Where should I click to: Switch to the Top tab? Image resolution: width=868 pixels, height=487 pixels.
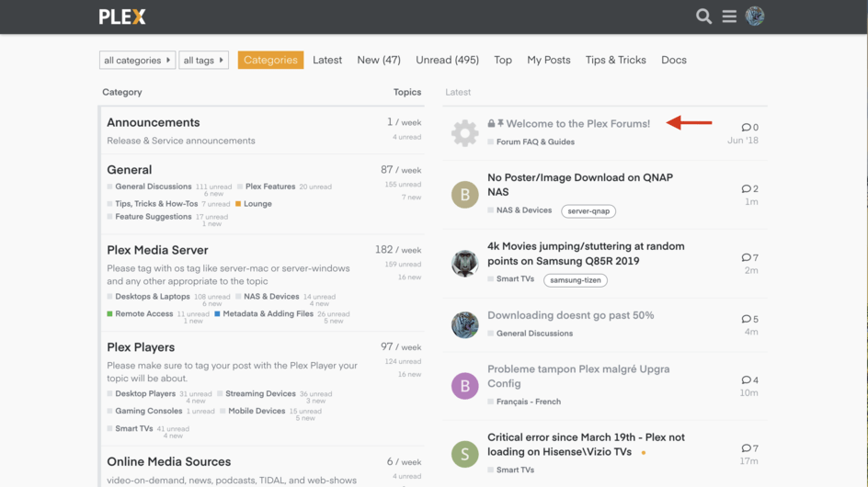[x=503, y=60]
